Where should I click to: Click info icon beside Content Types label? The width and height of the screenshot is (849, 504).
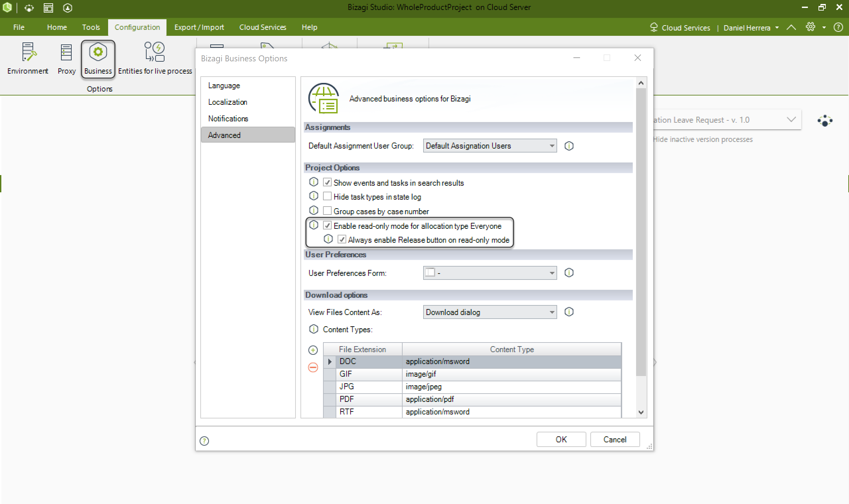[x=313, y=329]
